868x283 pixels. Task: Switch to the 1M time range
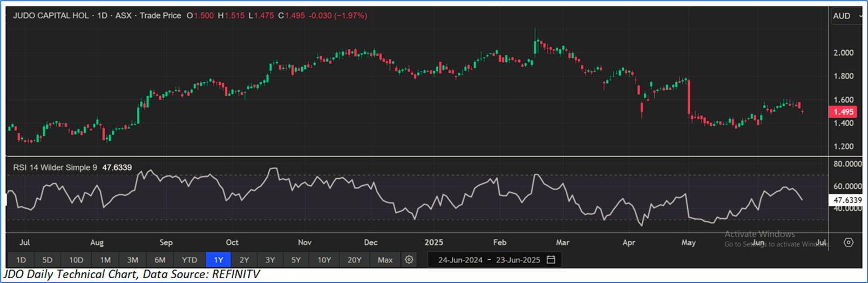[105, 260]
